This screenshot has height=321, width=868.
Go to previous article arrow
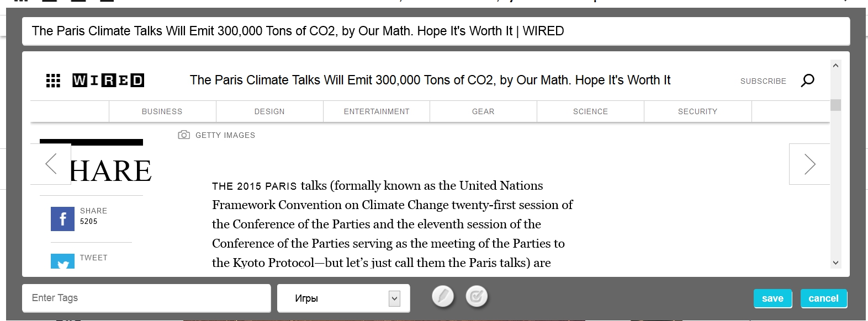click(x=51, y=164)
